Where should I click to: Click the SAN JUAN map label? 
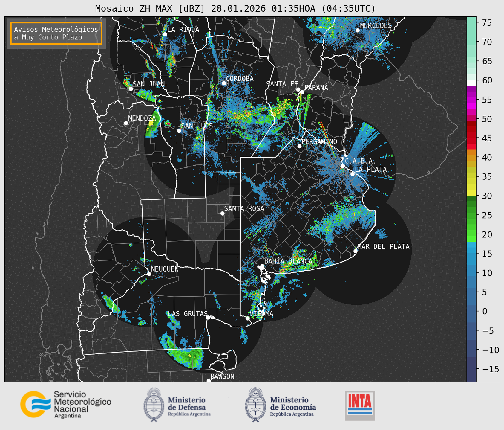(x=149, y=84)
